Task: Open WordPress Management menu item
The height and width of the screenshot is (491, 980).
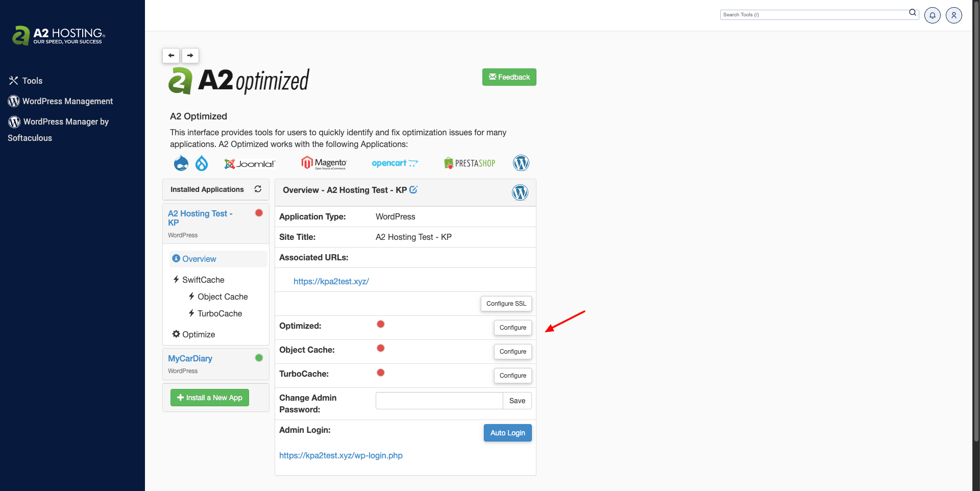Action: point(67,101)
